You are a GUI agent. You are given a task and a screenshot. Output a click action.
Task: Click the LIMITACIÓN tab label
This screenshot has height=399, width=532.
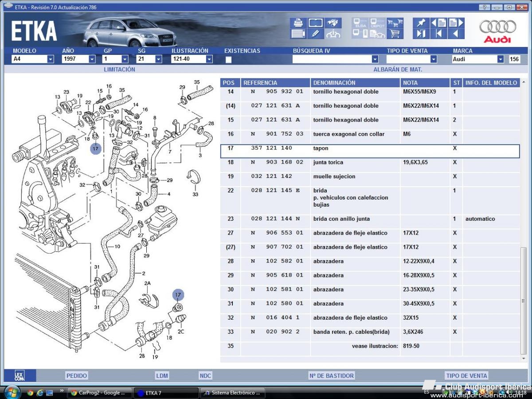click(119, 70)
